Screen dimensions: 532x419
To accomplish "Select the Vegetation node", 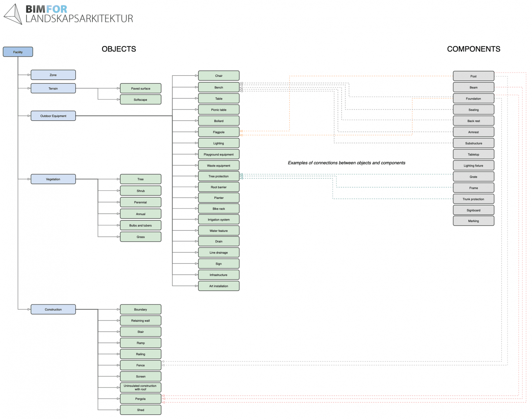I will pyautogui.click(x=53, y=179).
